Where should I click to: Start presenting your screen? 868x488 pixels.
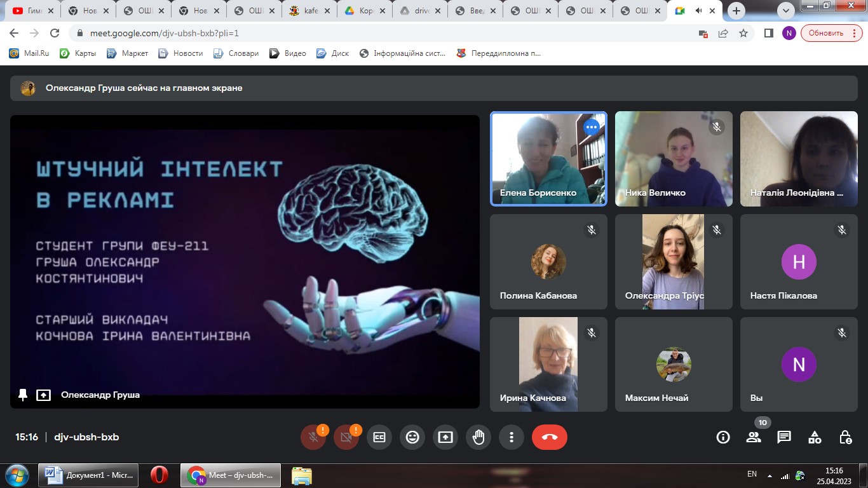(x=445, y=437)
